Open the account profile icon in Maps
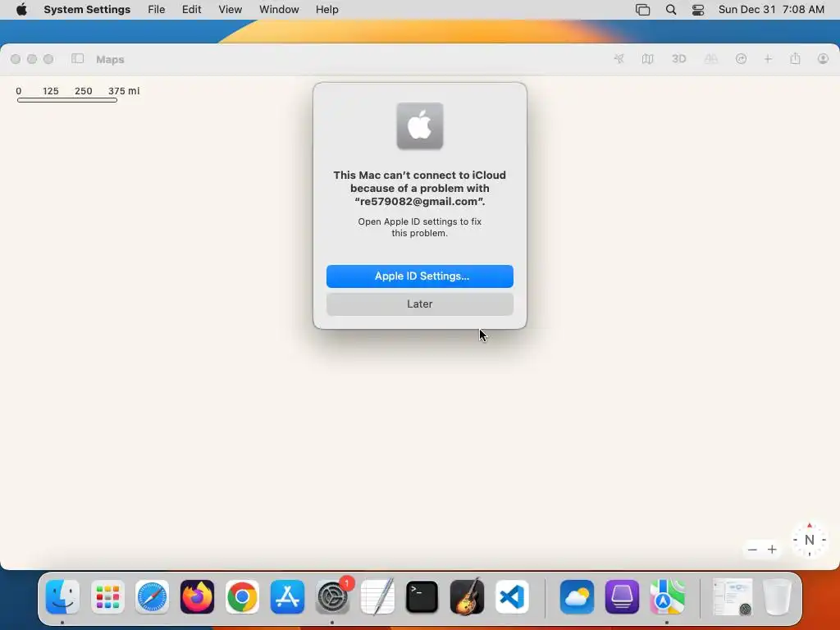 pos(823,59)
